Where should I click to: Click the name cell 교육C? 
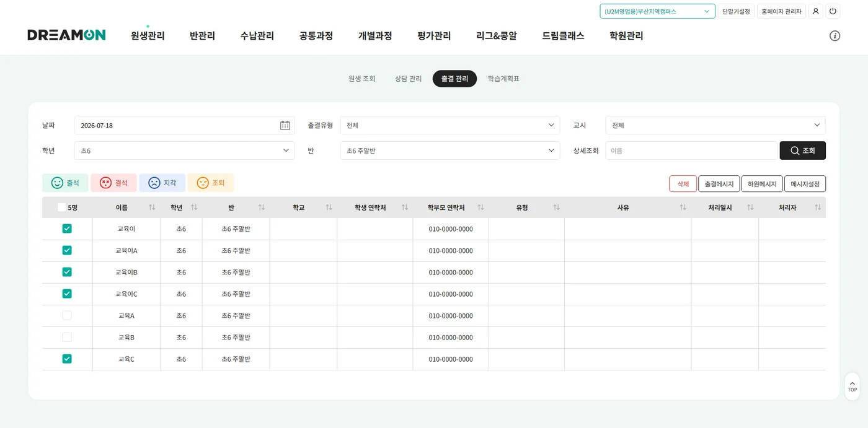coord(126,359)
